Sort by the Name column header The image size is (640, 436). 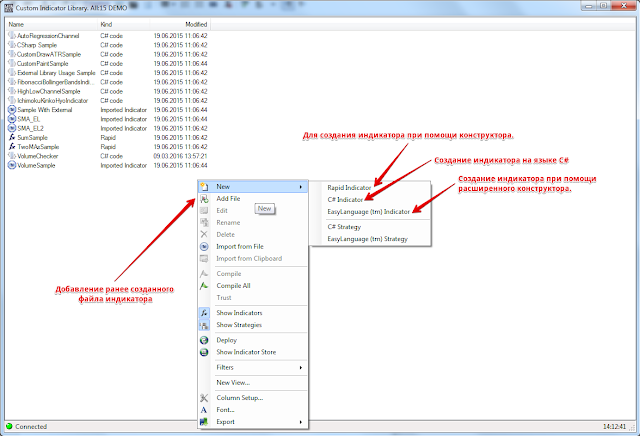click(52, 24)
